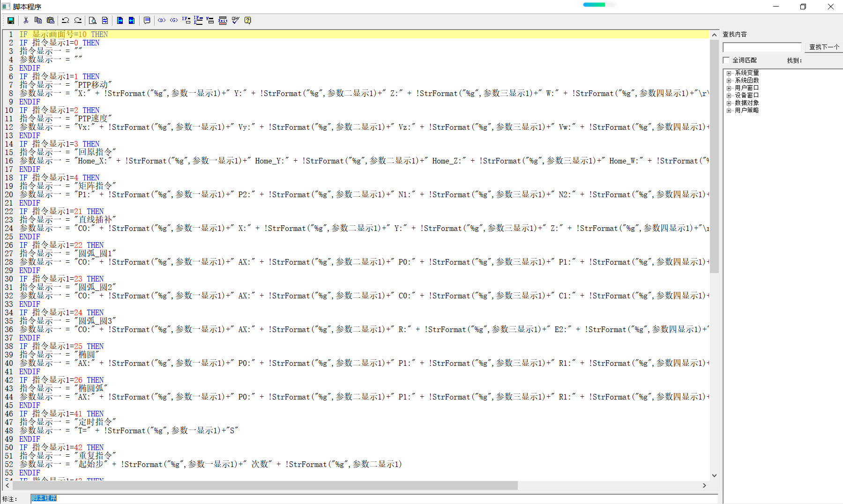Image resolution: width=843 pixels, height=504 pixels.
Task: Click the horizontal scrollbar right arrow
Action: [x=704, y=486]
